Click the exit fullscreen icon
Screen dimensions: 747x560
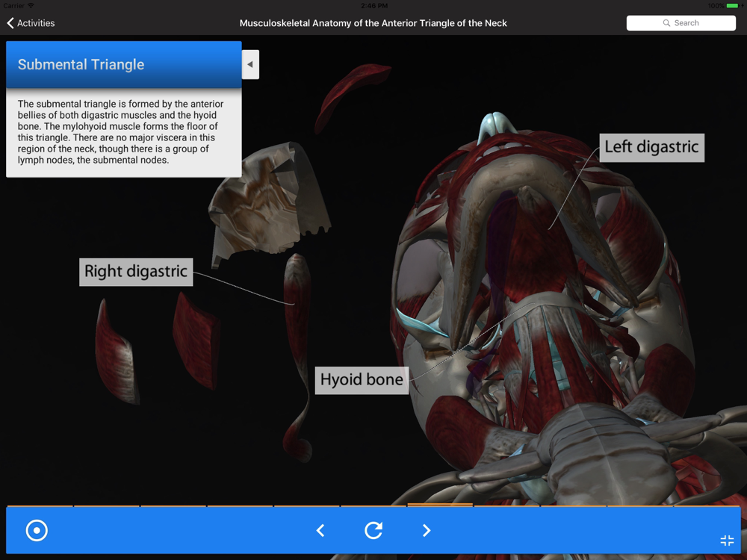(x=727, y=541)
